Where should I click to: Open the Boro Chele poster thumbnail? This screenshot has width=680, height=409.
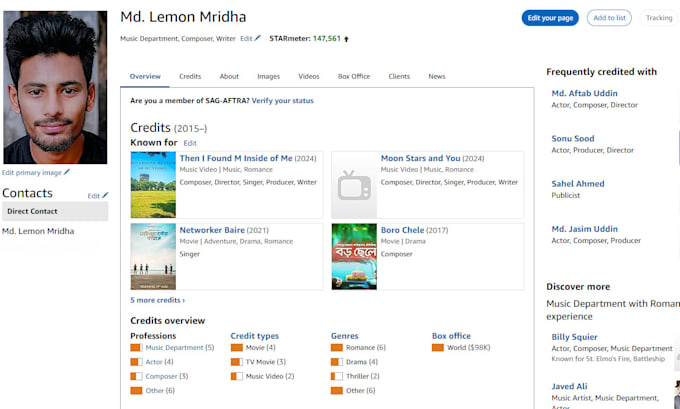(354, 256)
